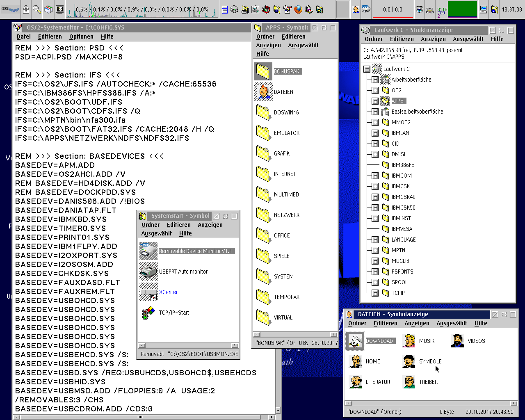Screen dimensions: 525x420
Task: Open the magnifier search icon in XCenter
Action: pyautogui.click(x=37, y=9)
